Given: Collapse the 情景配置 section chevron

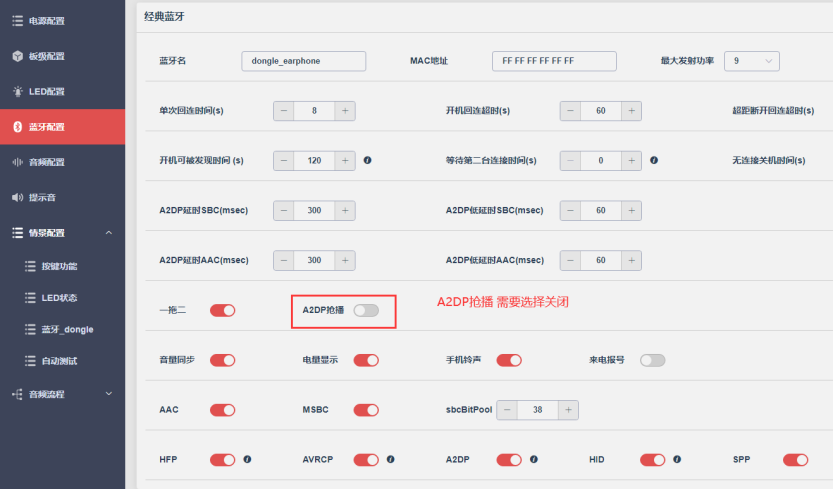Looking at the screenshot, I should (x=109, y=233).
